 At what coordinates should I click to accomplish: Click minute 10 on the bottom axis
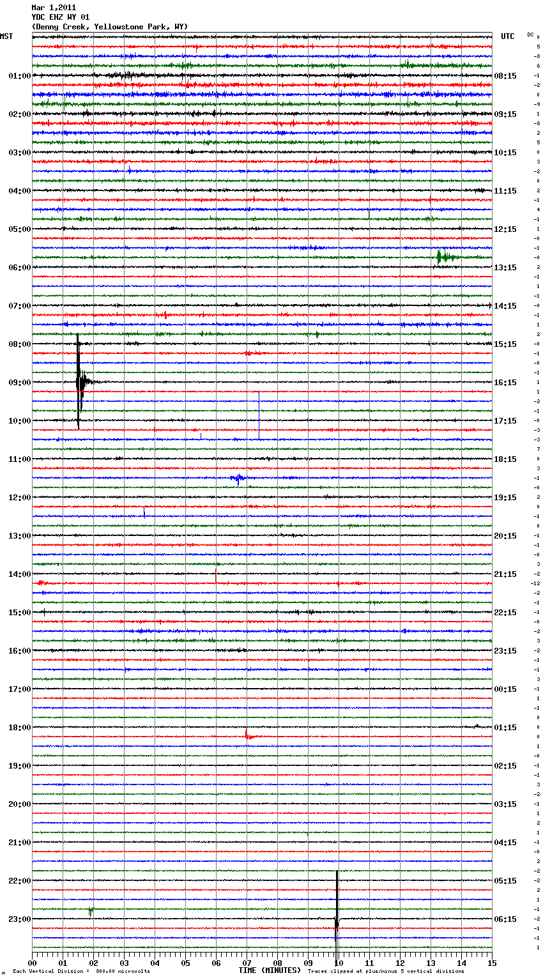[339, 963]
